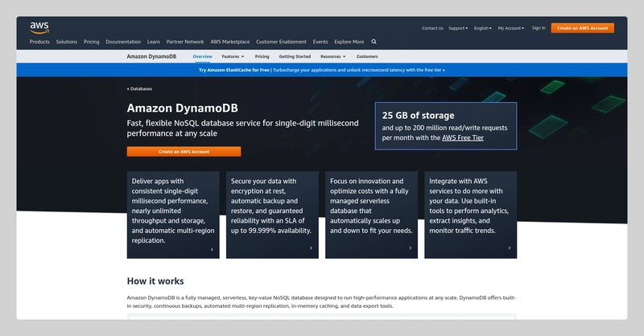Click the Contact Us link
Viewport: 644px width, 336px height.
pos(432,28)
